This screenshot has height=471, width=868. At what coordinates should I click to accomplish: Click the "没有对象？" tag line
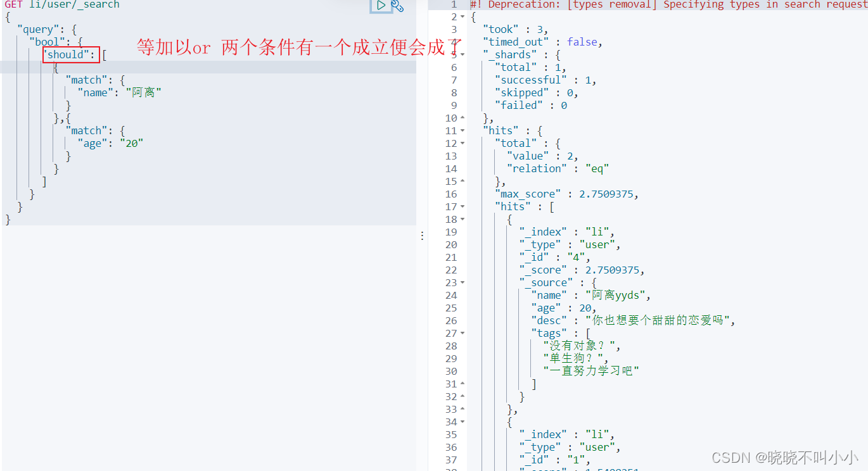(x=582, y=346)
